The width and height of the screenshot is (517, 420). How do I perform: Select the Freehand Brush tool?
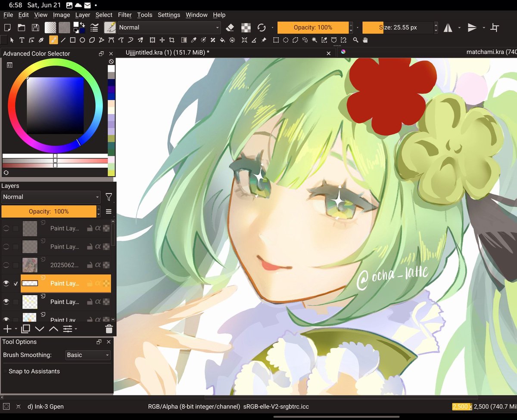pyautogui.click(x=53, y=40)
